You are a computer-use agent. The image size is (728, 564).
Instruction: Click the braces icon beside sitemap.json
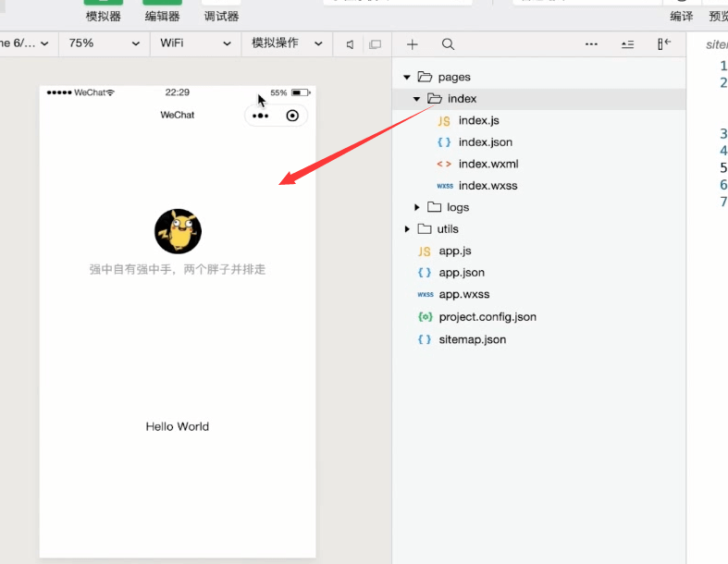click(425, 339)
